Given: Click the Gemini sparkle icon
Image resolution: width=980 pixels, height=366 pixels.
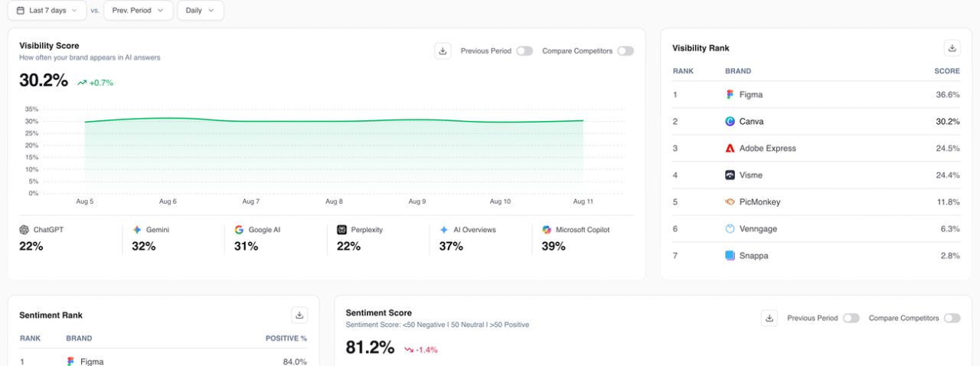Looking at the screenshot, I should 137,230.
